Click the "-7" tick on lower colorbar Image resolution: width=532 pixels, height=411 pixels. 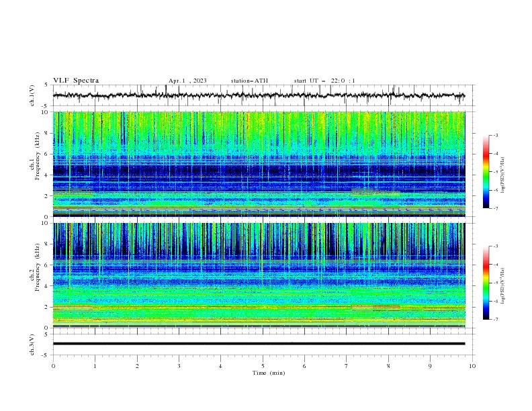tap(495, 320)
